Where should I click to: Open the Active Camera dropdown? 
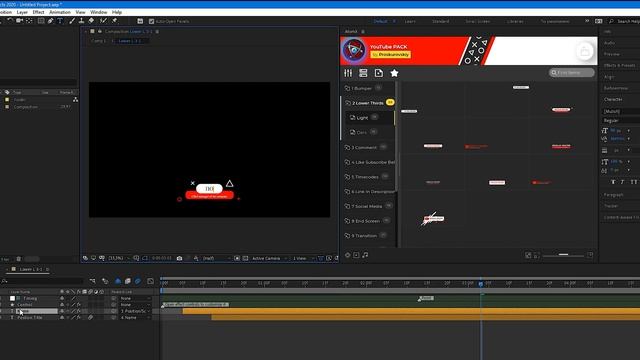point(269,258)
